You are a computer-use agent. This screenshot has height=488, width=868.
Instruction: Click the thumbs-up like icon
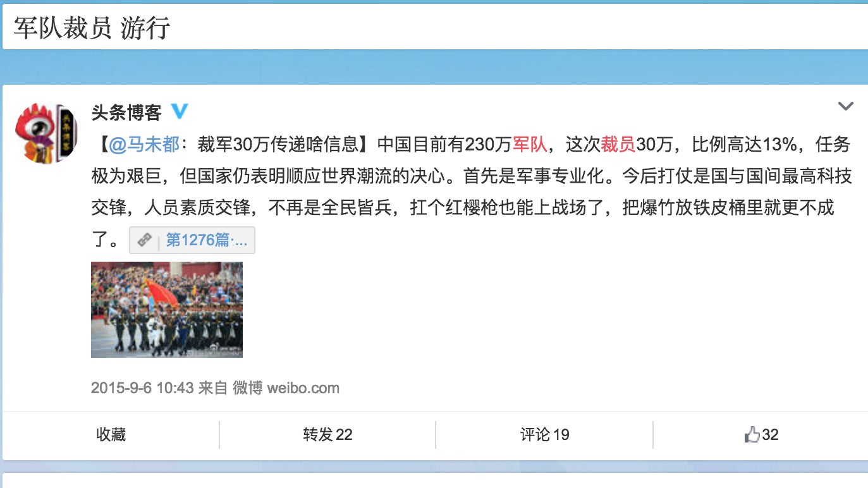(x=752, y=434)
